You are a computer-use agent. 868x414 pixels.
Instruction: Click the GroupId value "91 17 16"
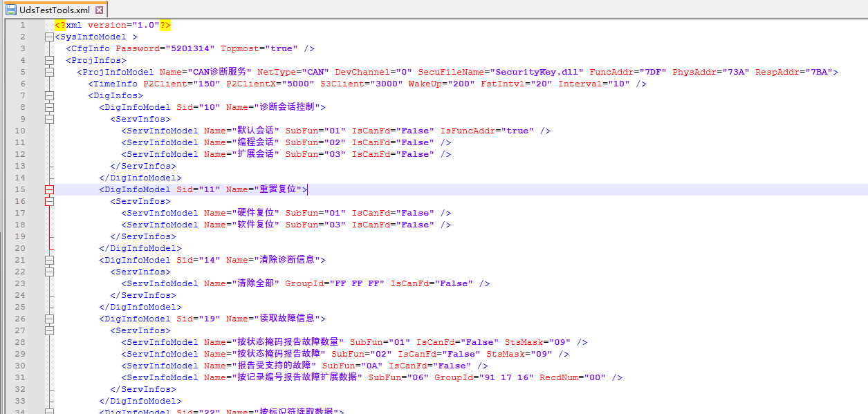pyautogui.click(x=506, y=377)
